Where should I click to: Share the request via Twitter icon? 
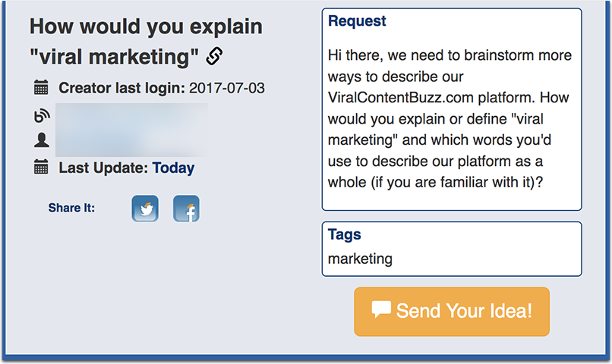(145, 209)
